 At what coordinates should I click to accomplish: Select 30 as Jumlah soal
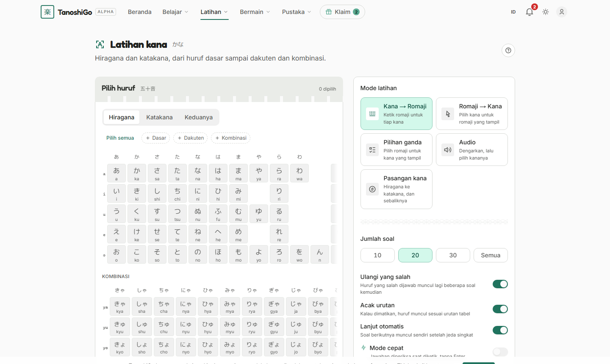coord(453,255)
